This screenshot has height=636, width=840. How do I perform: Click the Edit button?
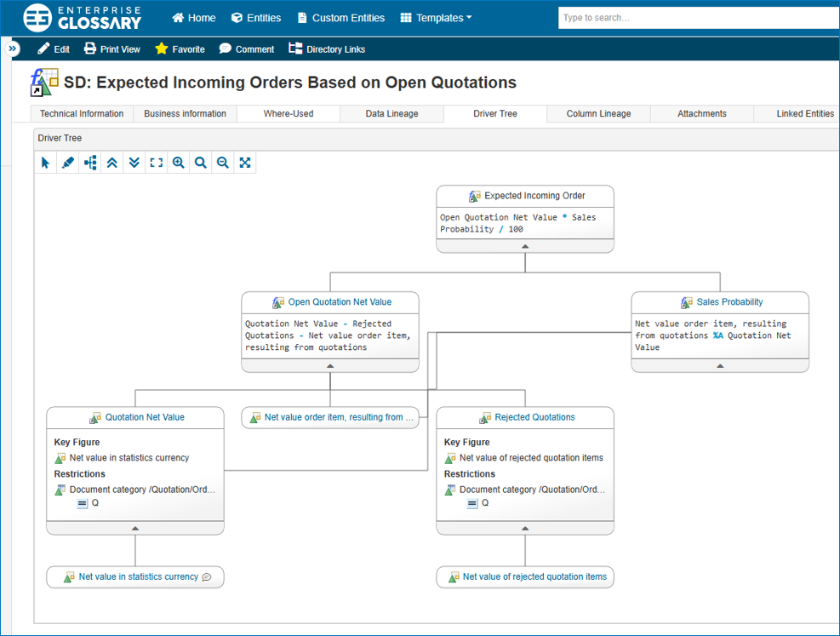(53, 49)
